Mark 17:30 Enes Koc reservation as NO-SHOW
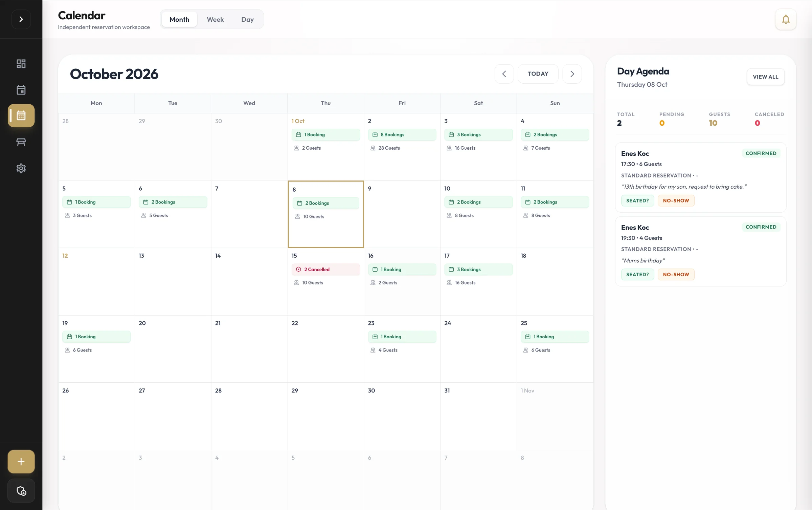The image size is (812, 510). [x=676, y=200]
